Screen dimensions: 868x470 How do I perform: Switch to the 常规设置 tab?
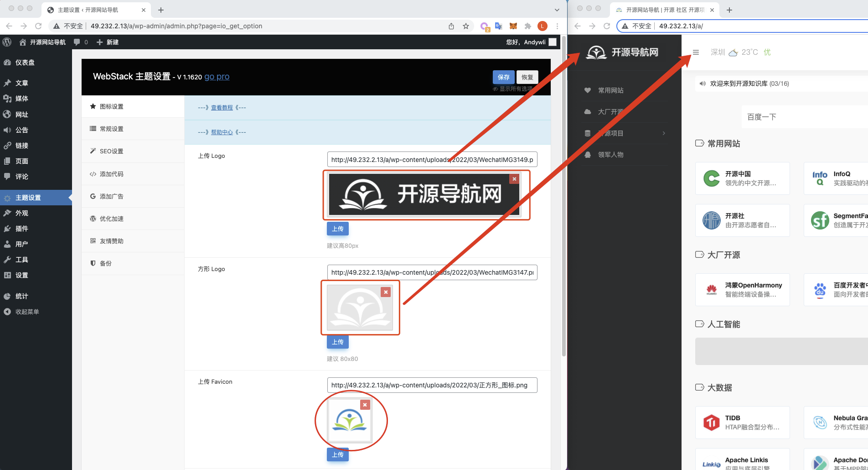tap(133, 129)
